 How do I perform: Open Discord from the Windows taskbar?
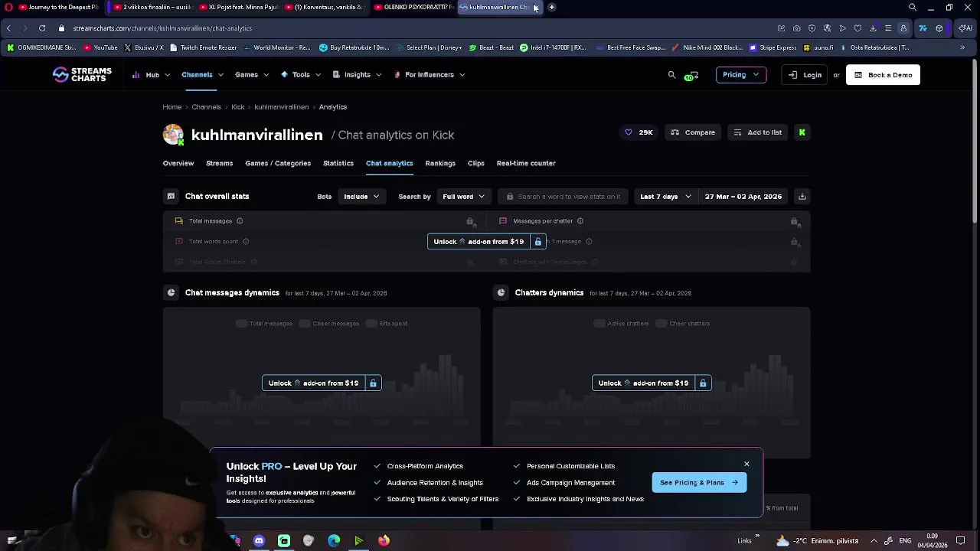point(259,541)
